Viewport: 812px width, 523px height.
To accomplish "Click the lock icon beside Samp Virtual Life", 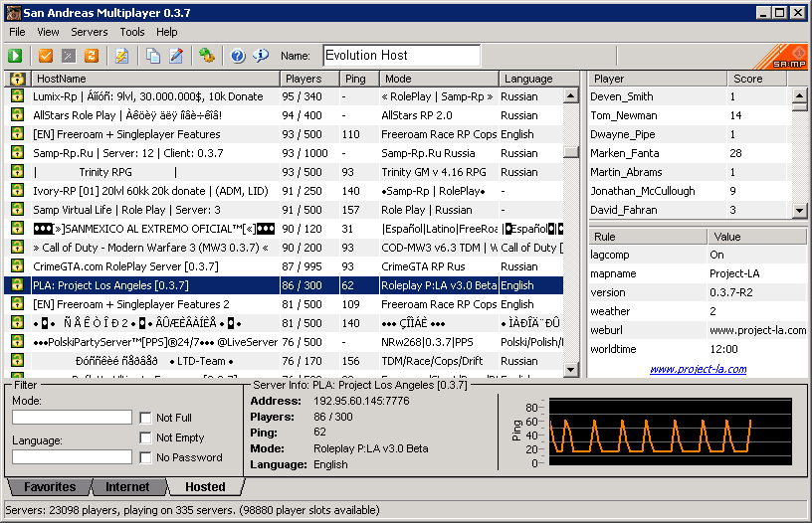I will pyautogui.click(x=17, y=210).
